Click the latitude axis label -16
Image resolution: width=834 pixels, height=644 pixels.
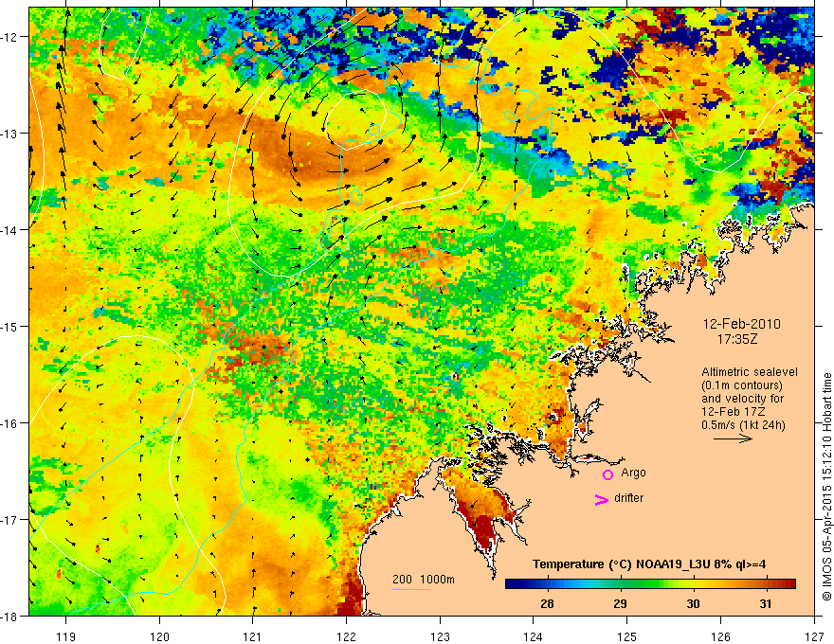point(9,423)
